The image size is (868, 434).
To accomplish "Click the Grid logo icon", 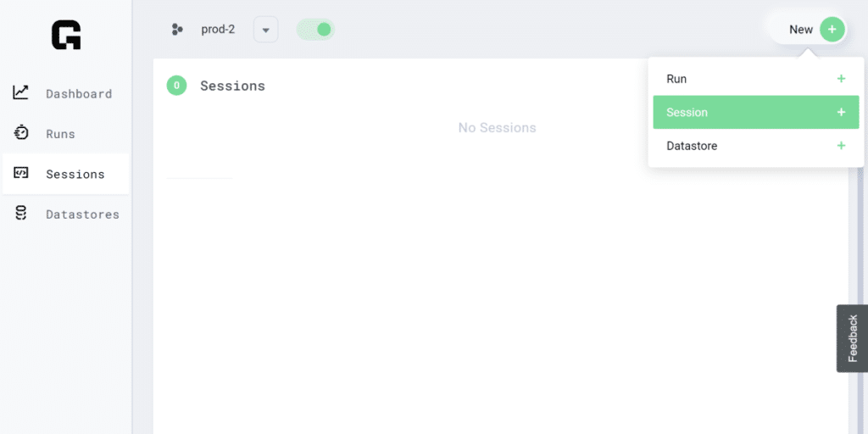I will [x=66, y=35].
